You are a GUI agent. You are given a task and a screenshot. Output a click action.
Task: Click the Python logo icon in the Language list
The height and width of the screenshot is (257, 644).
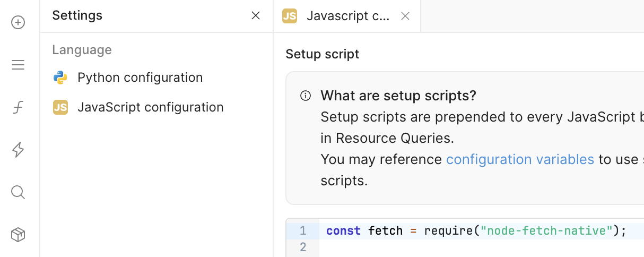point(60,78)
